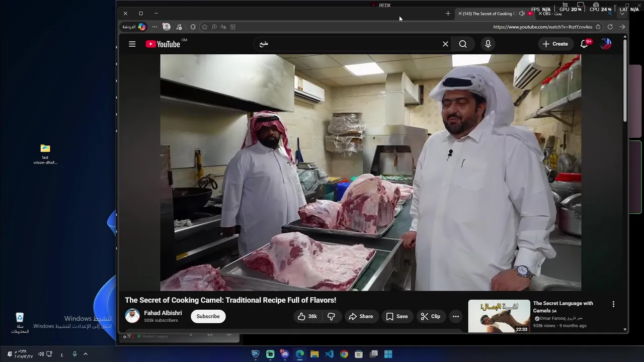Image resolution: width=644 pixels, height=362 pixels.
Task: Click the browser forward arrow button
Action: tap(622, 27)
